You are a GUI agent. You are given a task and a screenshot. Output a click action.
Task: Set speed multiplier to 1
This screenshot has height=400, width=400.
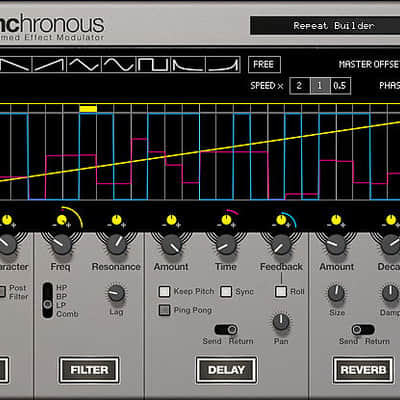(x=320, y=86)
